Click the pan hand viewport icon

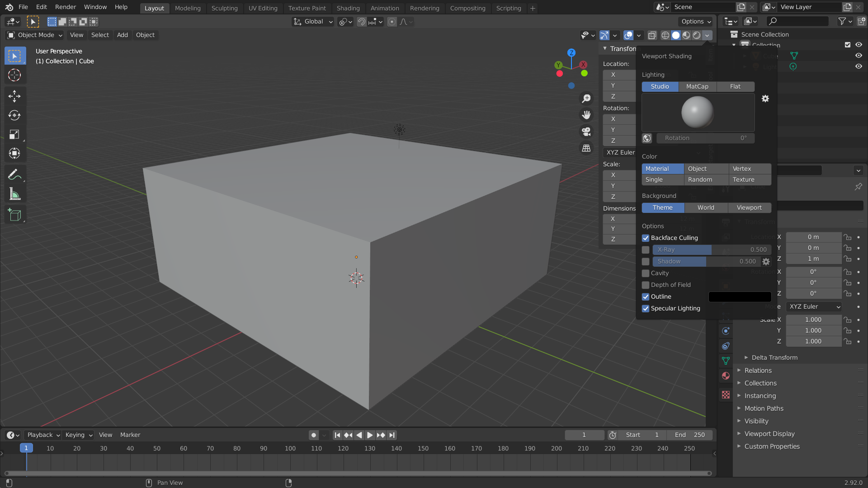586,115
